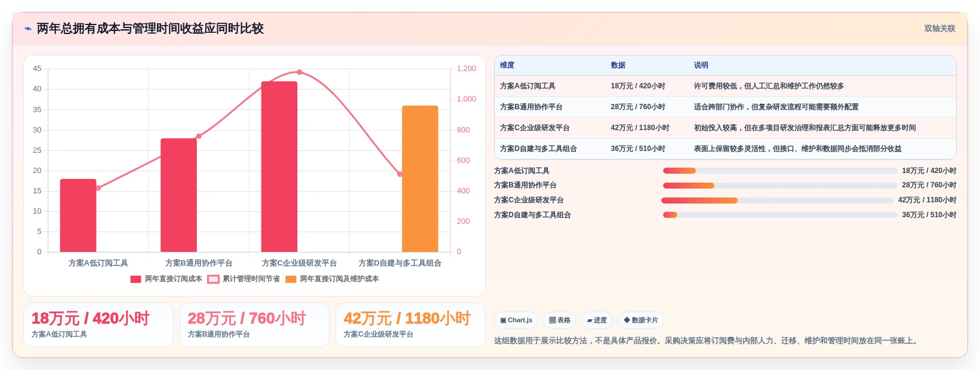
Task: Click the 数据 column header
Action: (618, 65)
